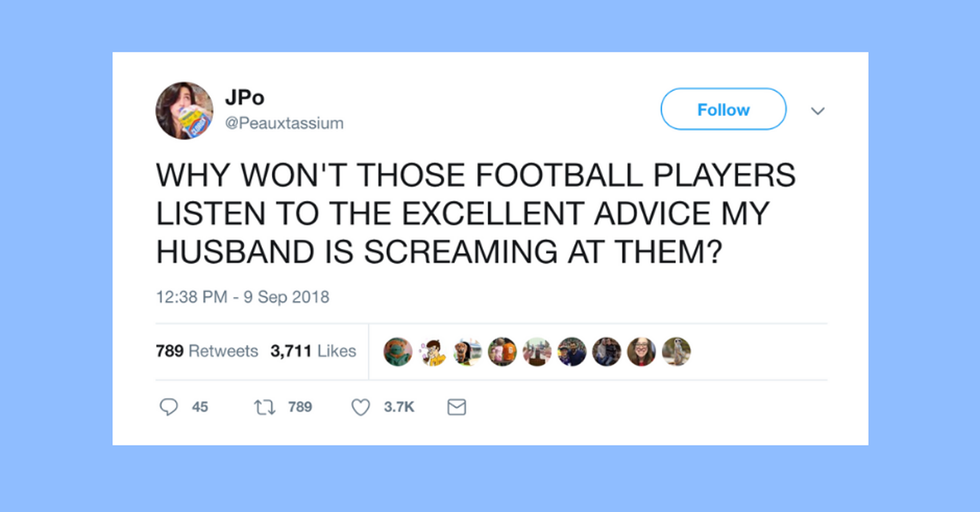
Task: Click the green frog liker avatar
Action: pyautogui.click(x=398, y=352)
